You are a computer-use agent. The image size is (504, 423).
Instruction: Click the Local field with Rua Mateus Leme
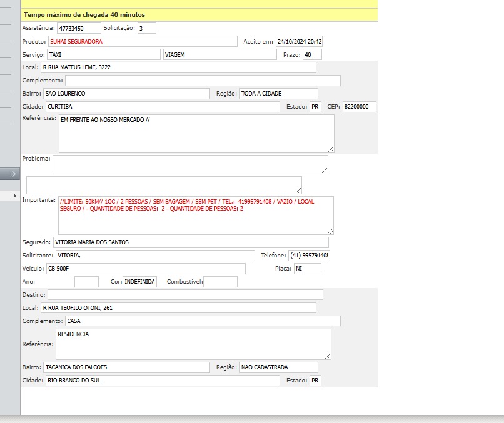[178, 67]
